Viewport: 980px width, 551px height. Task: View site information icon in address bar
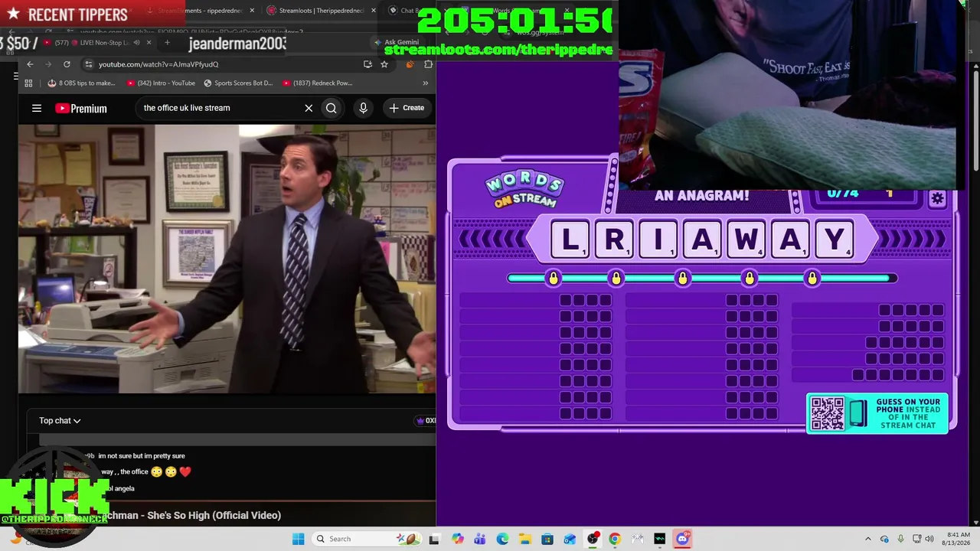tap(89, 64)
